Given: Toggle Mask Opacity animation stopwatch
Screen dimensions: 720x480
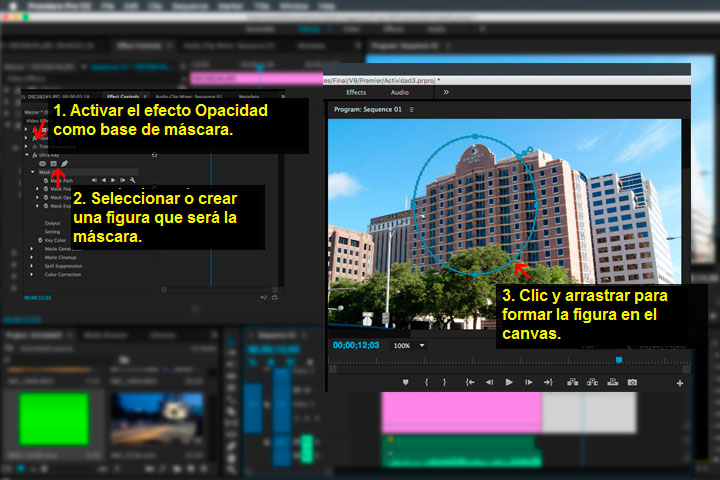Looking at the screenshot, I should click(46, 197).
